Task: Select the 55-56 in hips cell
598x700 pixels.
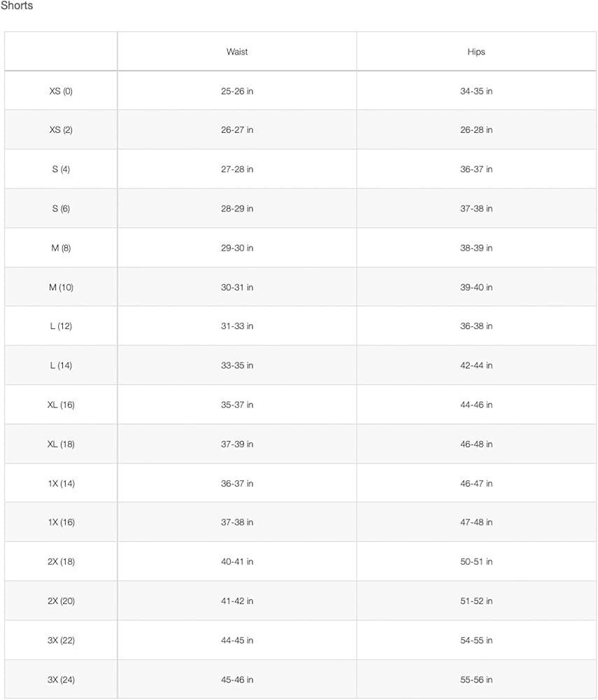Action: (x=476, y=680)
